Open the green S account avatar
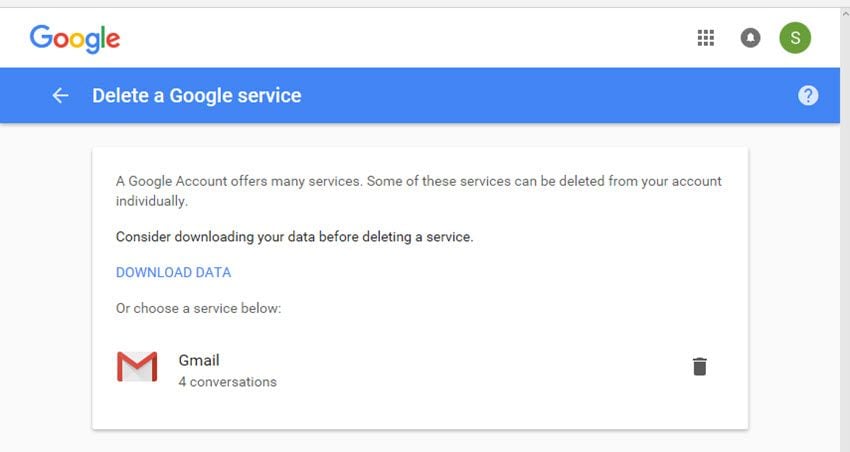 795,38
